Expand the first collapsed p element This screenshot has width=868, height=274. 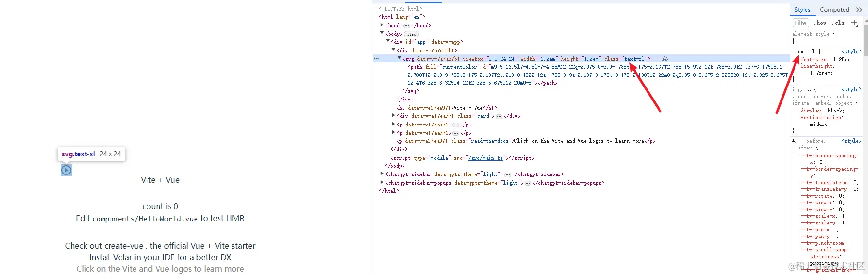(x=393, y=124)
